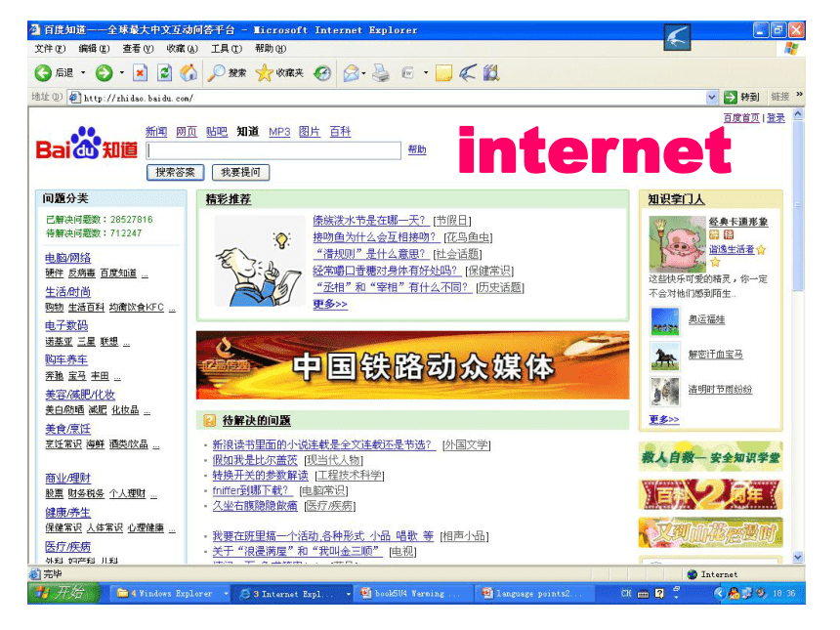
Task: Click the Windows Start button 开始
Action: [63, 593]
